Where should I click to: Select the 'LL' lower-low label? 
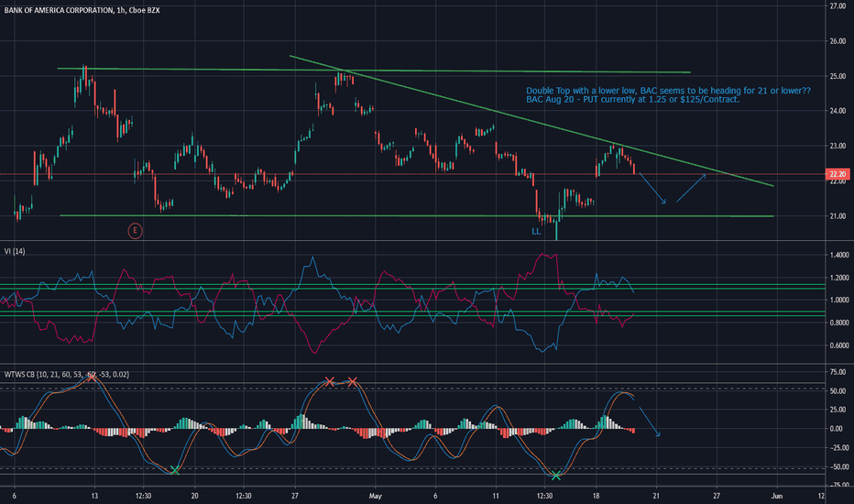[x=536, y=232]
